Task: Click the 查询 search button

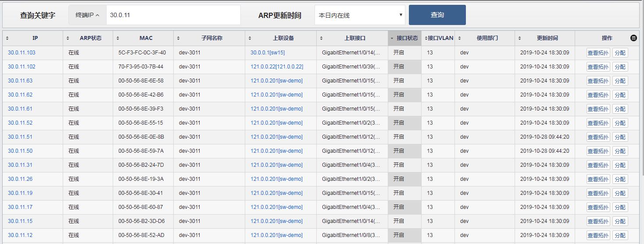Action: [437, 15]
